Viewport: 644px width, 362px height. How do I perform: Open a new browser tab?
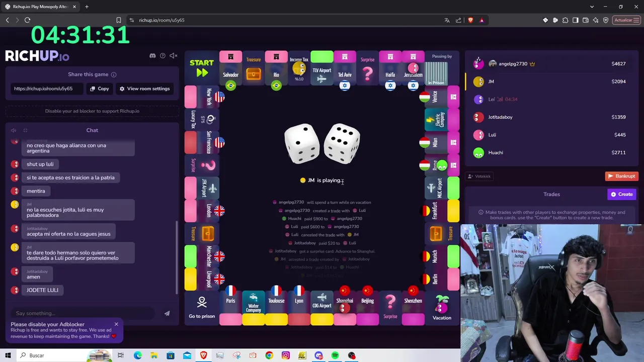tap(87, 7)
